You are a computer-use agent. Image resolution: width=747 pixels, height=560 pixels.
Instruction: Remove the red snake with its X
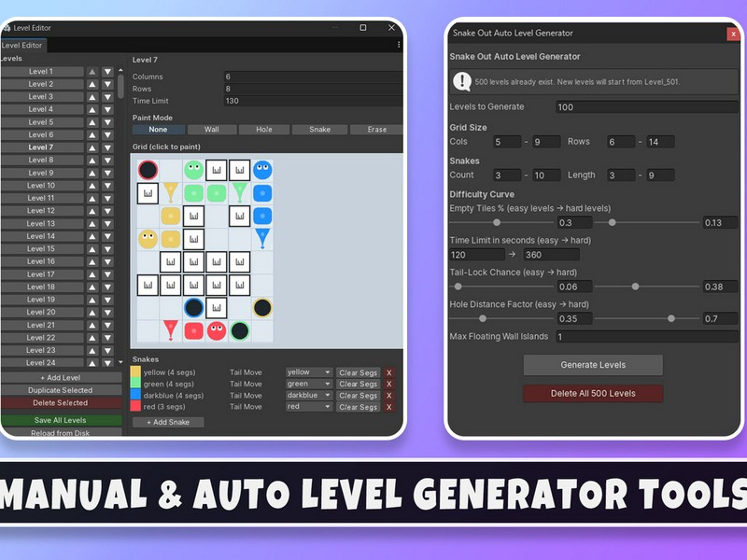(389, 407)
